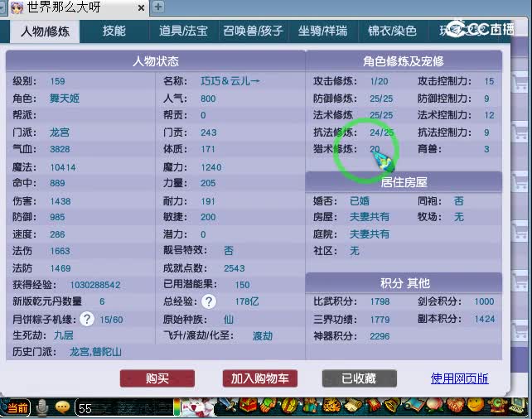
Task: Click the 攻击修炼 value 1/20
Action: [x=379, y=81]
